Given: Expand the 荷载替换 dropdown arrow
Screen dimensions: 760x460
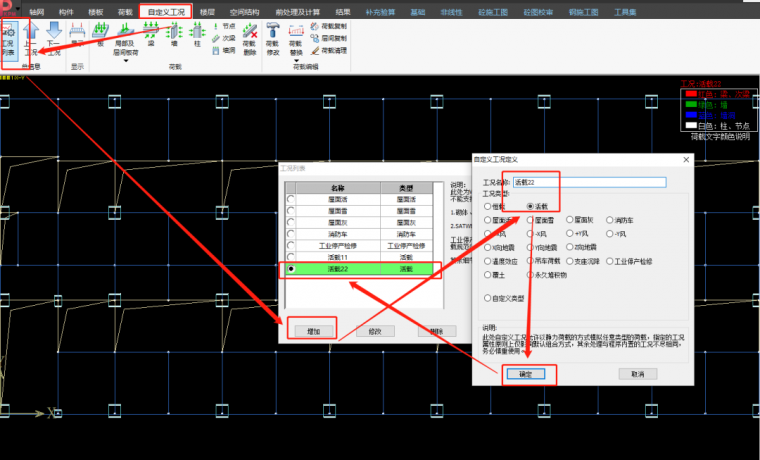Looking at the screenshot, I should point(297,62).
